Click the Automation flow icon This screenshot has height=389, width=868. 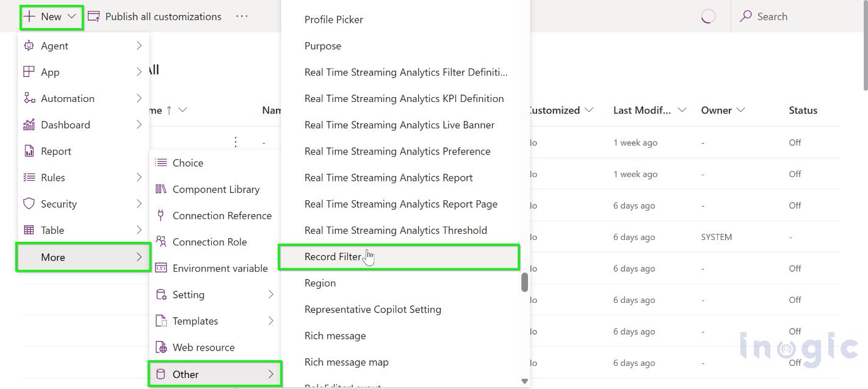[x=29, y=98]
